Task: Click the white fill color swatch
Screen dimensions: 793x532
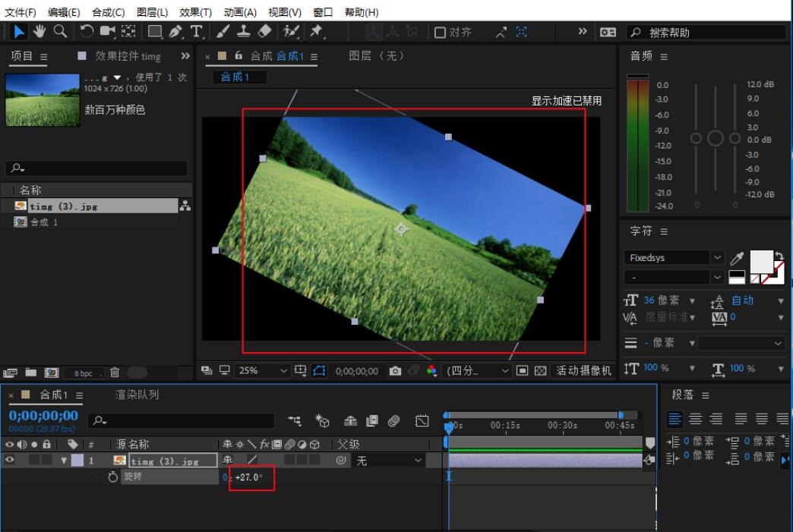Action: tap(761, 261)
